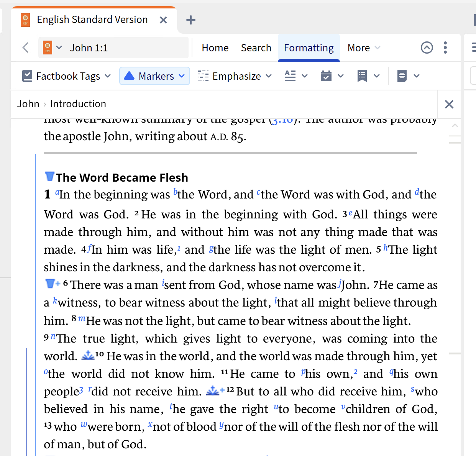
Task: Toggle the Factbook Tags checkbox
Action: click(x=27, y=76)
